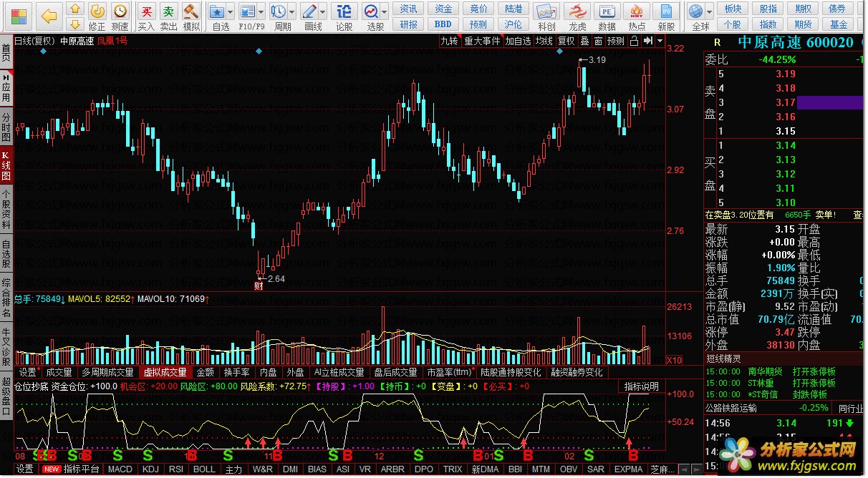The image size is (868, 478).
Task: Toggle 复权 price adjustment mode
Action: pos(566,41)
